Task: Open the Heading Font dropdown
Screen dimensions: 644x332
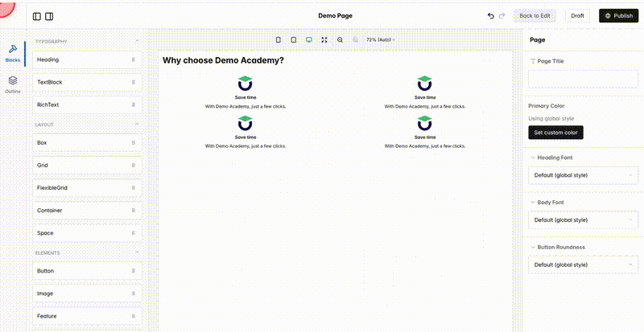Action: tap(583, 175)
